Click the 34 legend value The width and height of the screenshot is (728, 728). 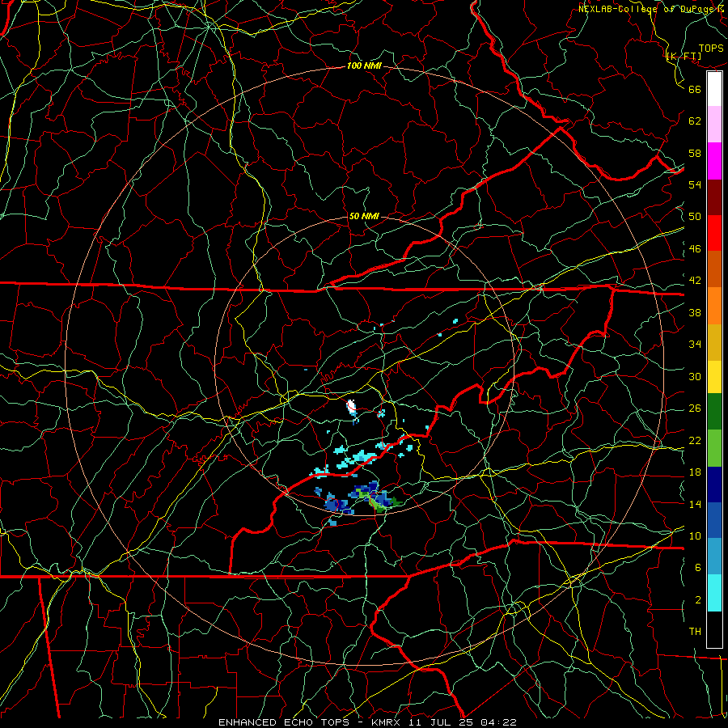coord(695,345)
